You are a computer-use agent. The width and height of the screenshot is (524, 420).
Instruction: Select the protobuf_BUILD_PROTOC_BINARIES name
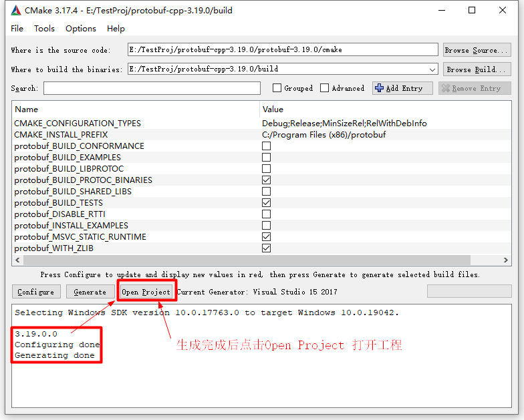83,180
